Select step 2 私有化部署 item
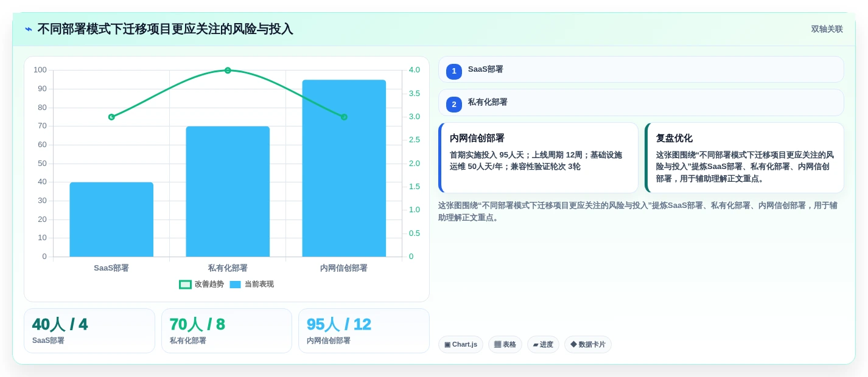 pos(641,102)
